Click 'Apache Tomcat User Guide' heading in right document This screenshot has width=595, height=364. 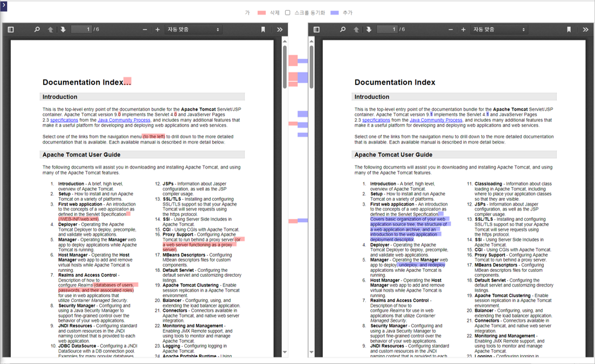pyautogui.click(x=393, y=155)
